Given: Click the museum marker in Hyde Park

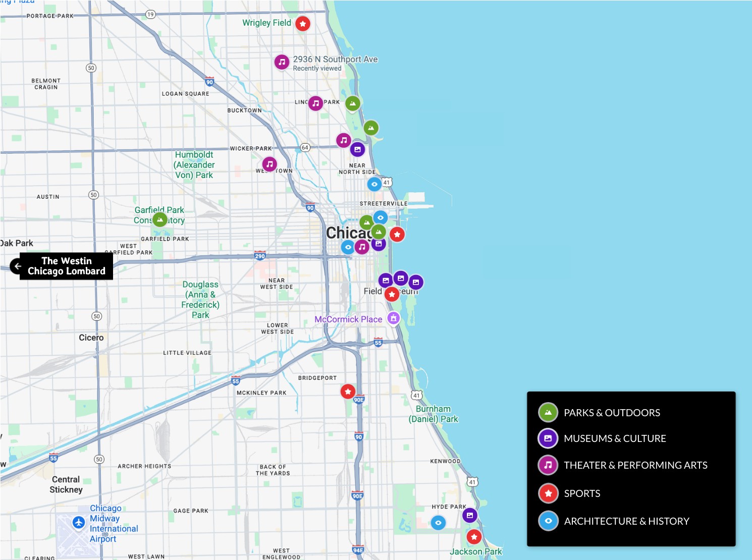Looking at the screenshot, I should [469, 515].
